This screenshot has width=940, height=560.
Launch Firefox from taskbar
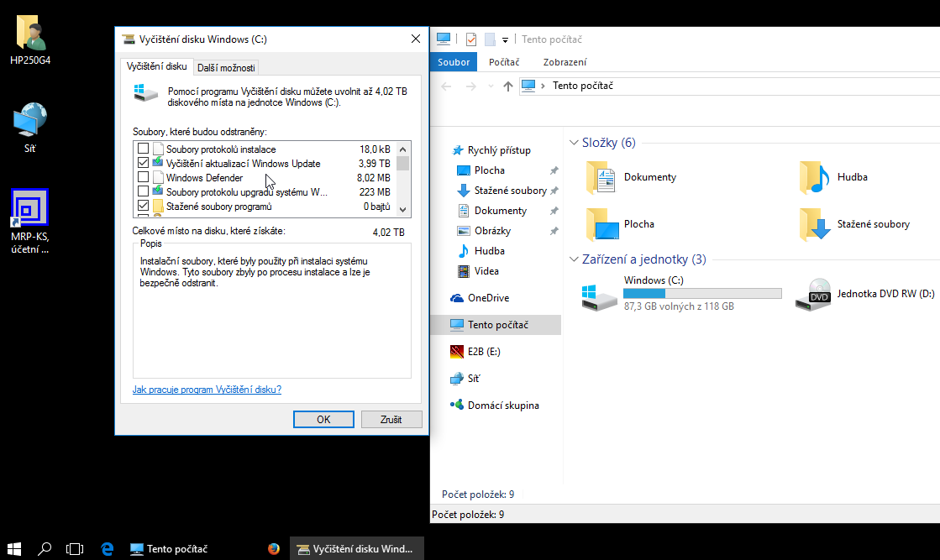click(273, 548)
